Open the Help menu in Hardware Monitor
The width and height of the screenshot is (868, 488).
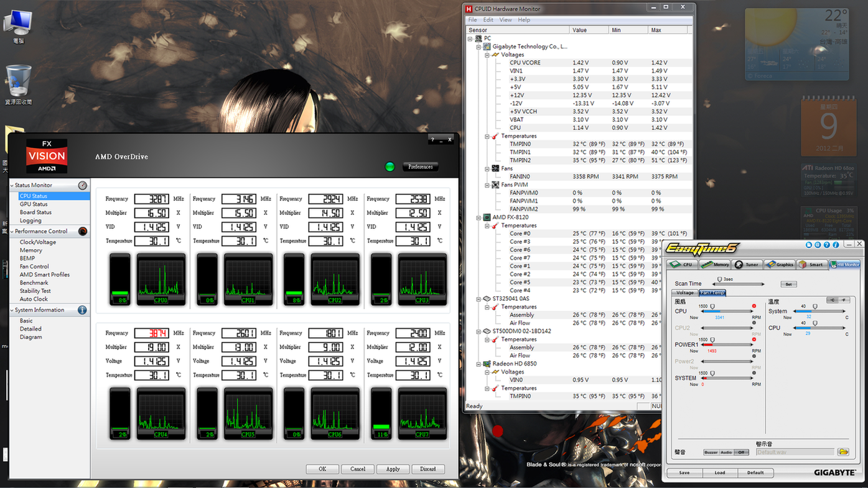pyautogui.click(x=525, y=20)
